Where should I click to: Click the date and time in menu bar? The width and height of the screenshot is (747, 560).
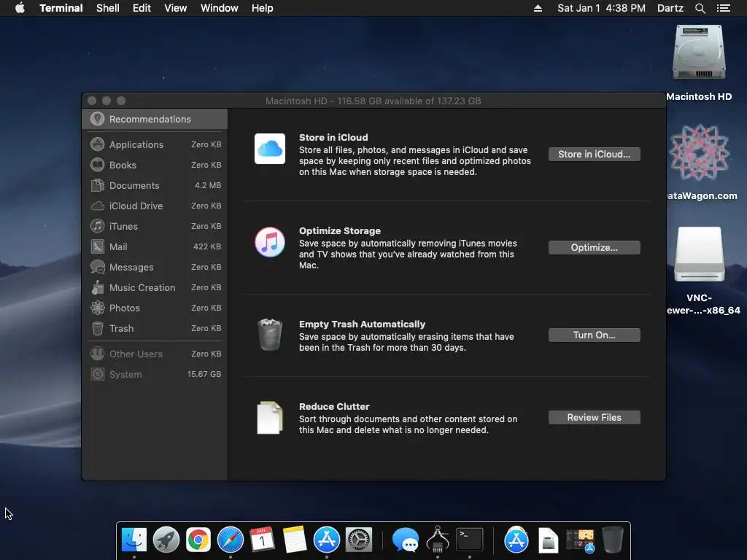click(x=601, y=8)
